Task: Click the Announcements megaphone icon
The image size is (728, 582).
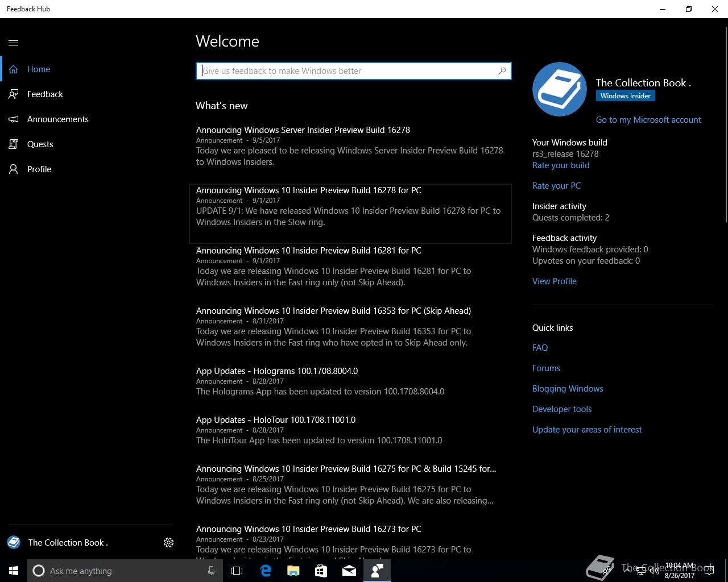Action: point(14,119)
